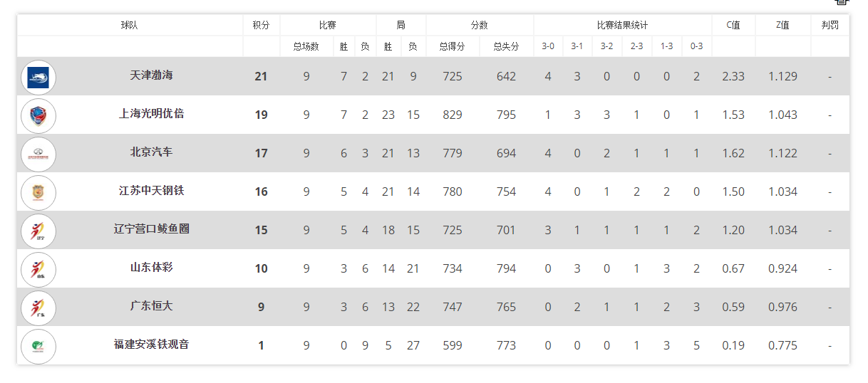Click the Z值 column header
The image size is (868, 383).
coord(782,25)
